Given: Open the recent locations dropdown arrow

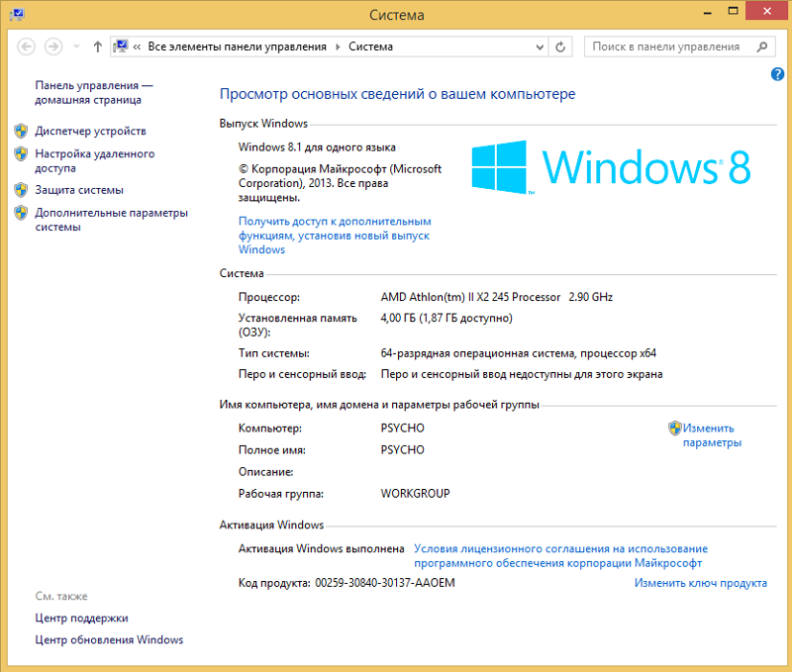Looking at the screenshot, I should click(x=76, y=47).
